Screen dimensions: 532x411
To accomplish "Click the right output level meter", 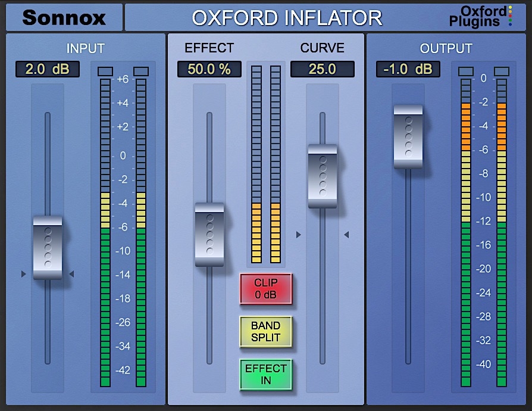I will [502, 233].
